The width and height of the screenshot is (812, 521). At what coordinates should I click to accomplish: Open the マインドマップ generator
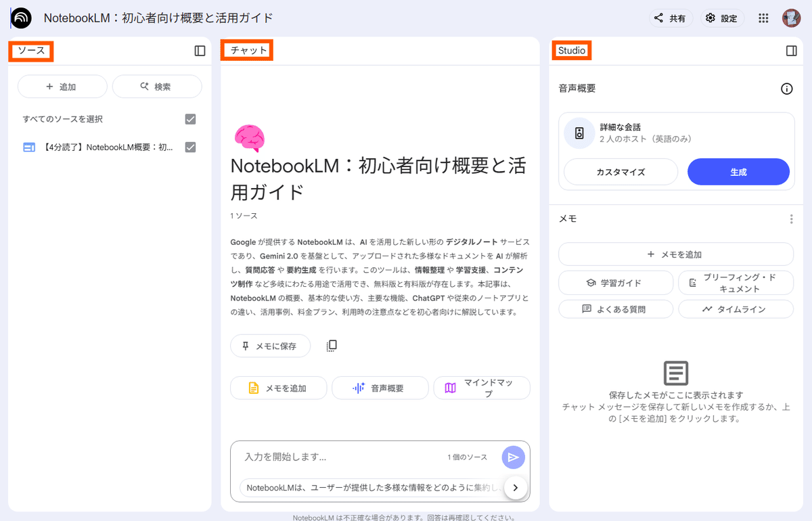(x=482, y=387)
